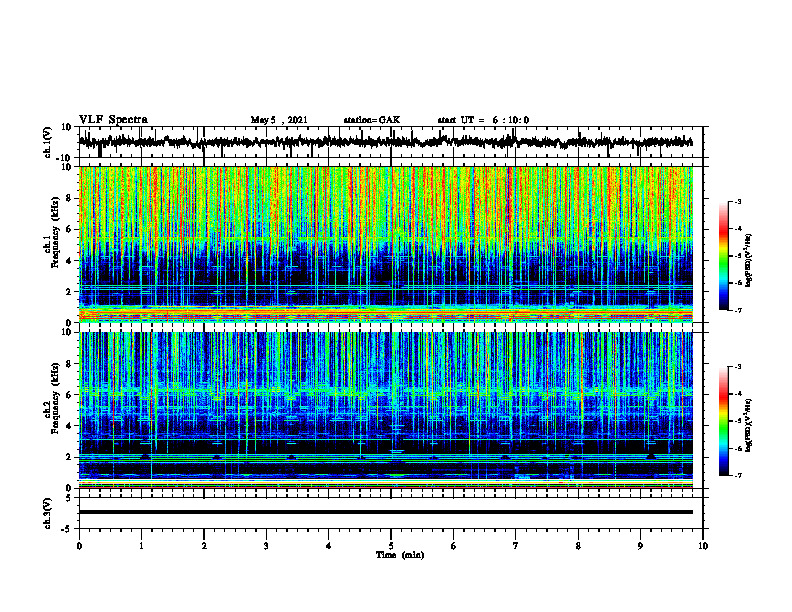Click the time axis tick label '0'
This screenshot has height=612, width=792.
pyautogui.click(x=79, y=546)
